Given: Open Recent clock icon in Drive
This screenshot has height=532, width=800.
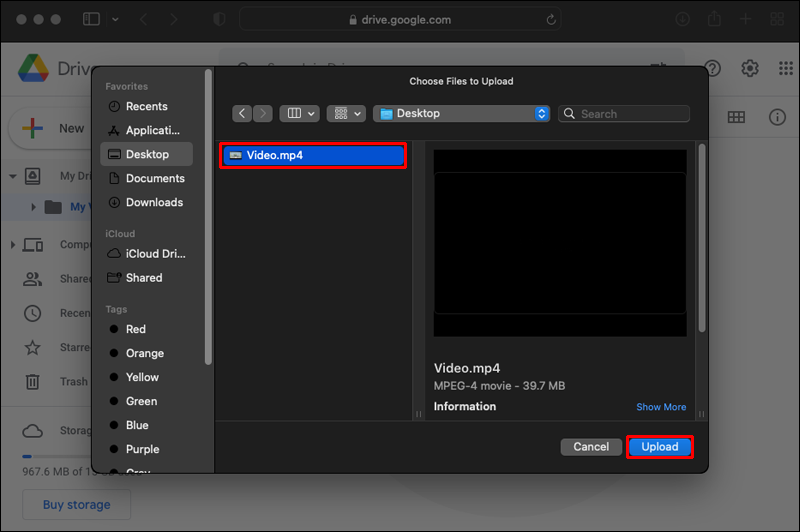Looking at the screenshot, I should (x=33, y=313).
